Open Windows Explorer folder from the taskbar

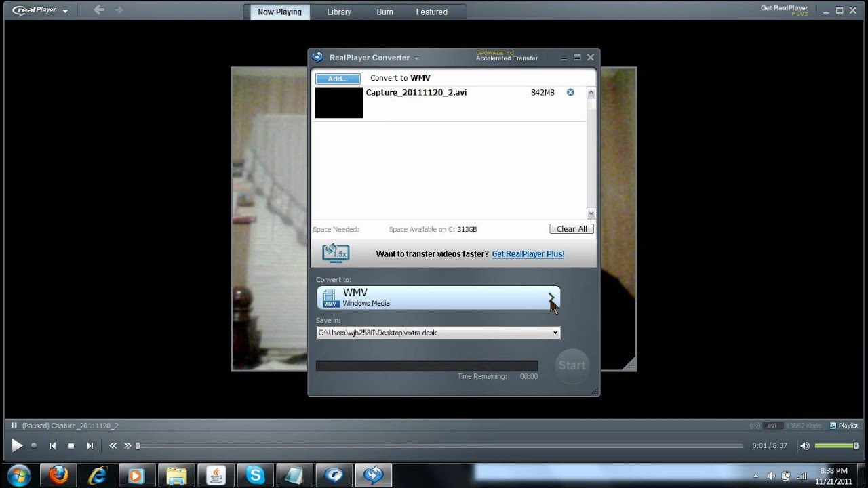[x=176, y=475]
